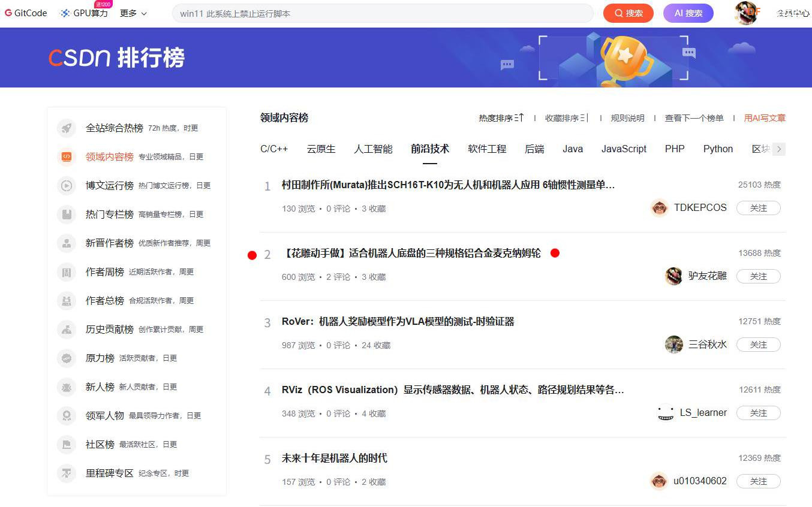The height and width of the screenshot is (507, 812).
Task: Enable 热度排序 sorting
Action: (x=501, y=118)
